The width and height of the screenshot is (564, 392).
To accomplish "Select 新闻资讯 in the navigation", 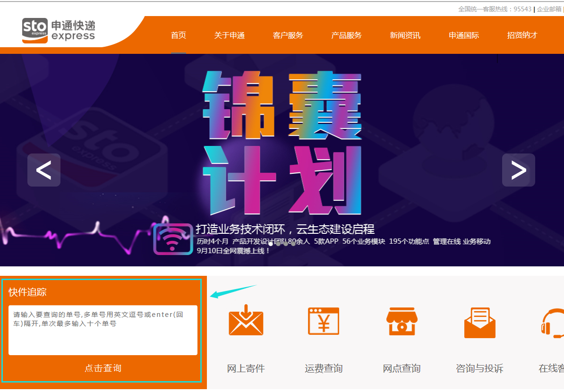I will tap(405, 35).
